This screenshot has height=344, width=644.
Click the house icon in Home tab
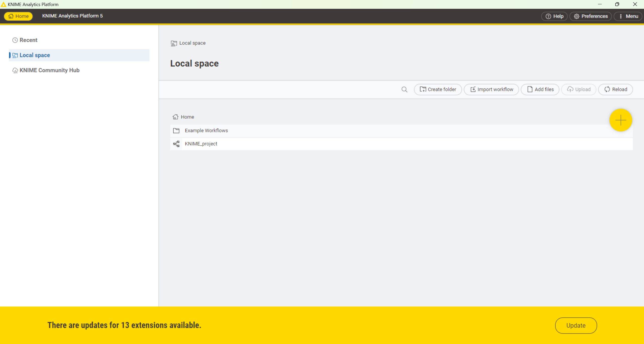(x=11, y=16)
